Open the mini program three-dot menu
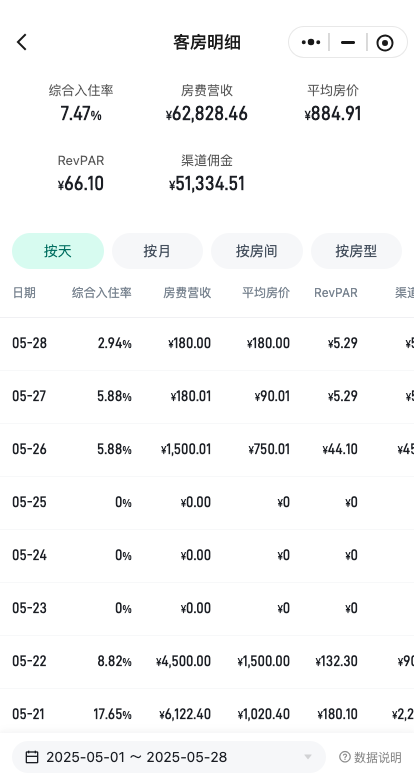The image size is (414, 780). pyautogui.click(x=310, y=42)
